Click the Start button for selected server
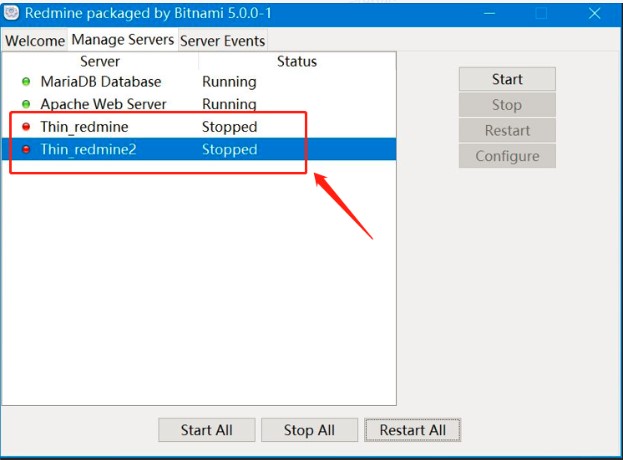Viewport: 623px width, 460px height. [507, 79]
